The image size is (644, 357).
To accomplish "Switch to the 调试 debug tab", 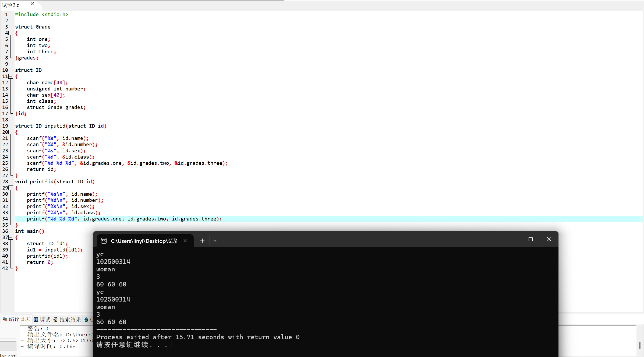I will coord(42,320).
